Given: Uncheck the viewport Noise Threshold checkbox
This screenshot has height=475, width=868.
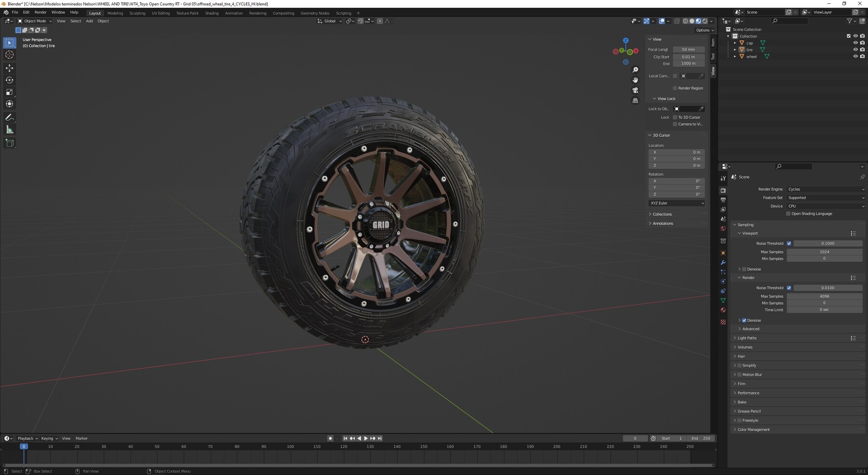Looking at the screenshot, I should click(x=789, y=244).
